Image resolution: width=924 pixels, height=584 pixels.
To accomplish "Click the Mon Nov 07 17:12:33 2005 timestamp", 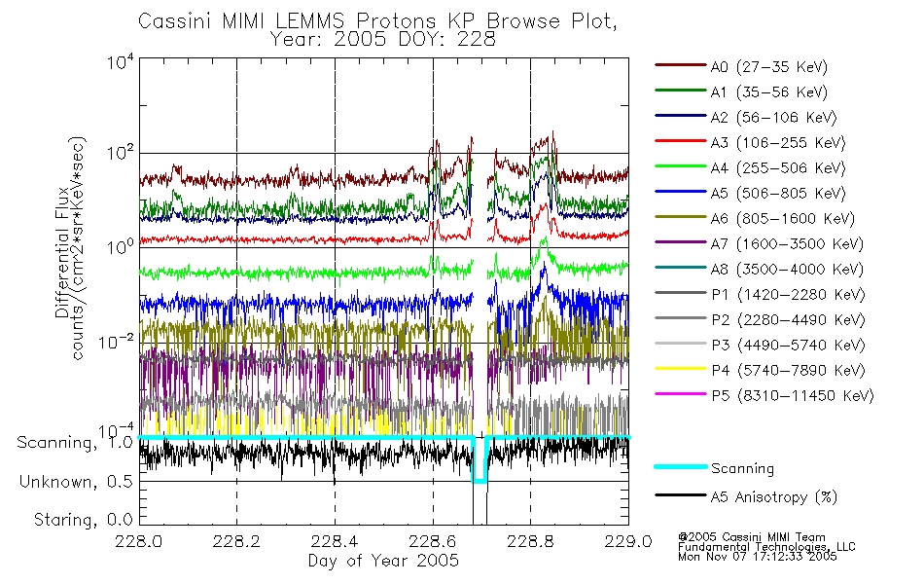I will tap(758, 557).
